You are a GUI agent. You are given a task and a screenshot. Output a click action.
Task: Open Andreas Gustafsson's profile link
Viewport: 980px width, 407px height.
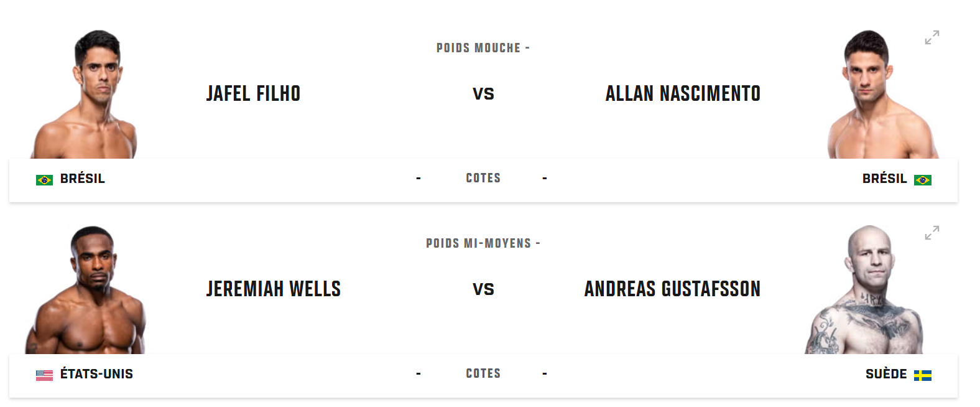point(672,289)
